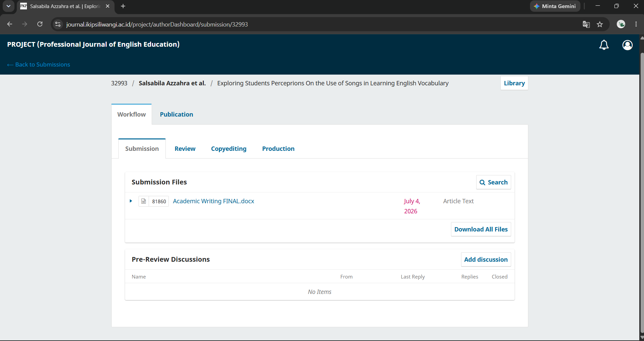
Task: Open a new browser tab
Action: click(x=123, y=6)
